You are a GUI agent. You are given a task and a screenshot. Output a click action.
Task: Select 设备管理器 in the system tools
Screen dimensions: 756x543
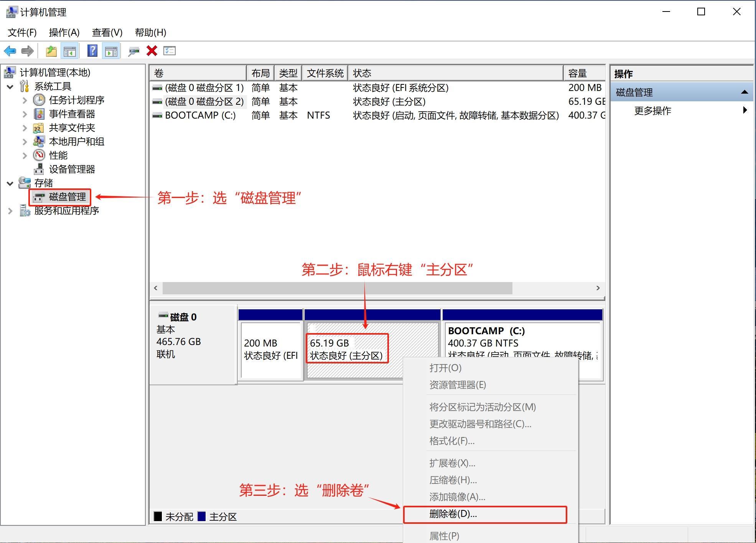point(72,169)
